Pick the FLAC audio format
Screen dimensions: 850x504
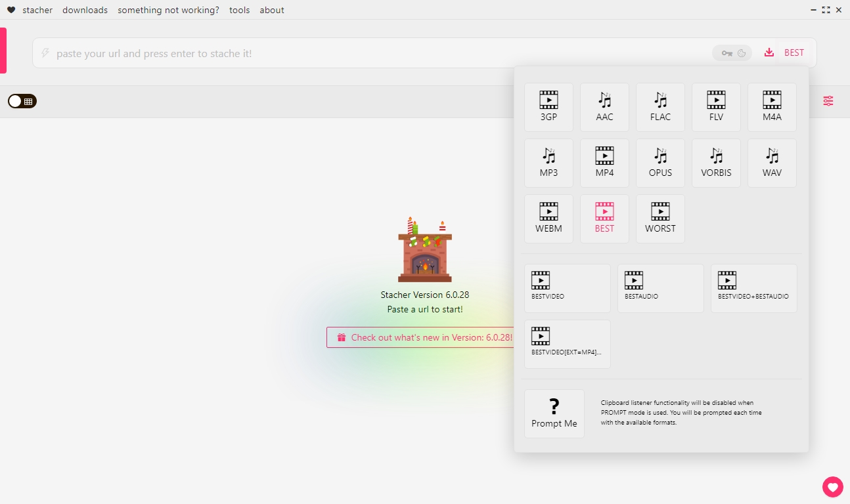[x=660, y=107]
